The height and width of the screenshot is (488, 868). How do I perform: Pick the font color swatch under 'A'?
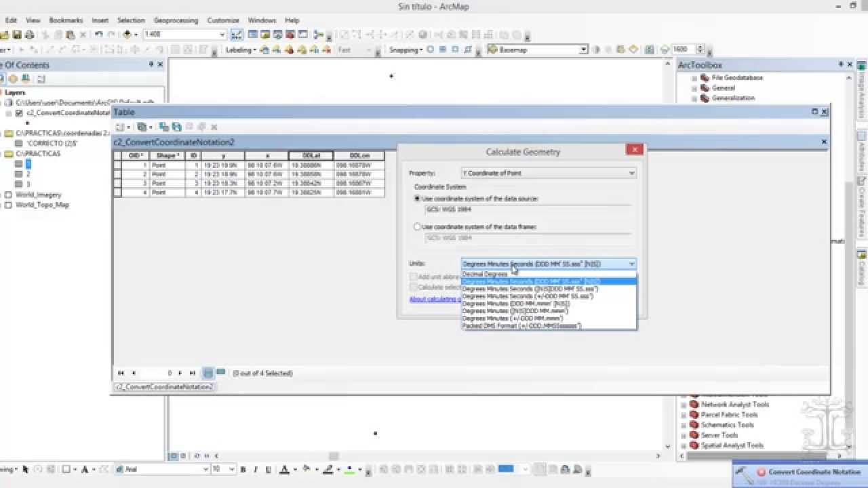point(285,469)
